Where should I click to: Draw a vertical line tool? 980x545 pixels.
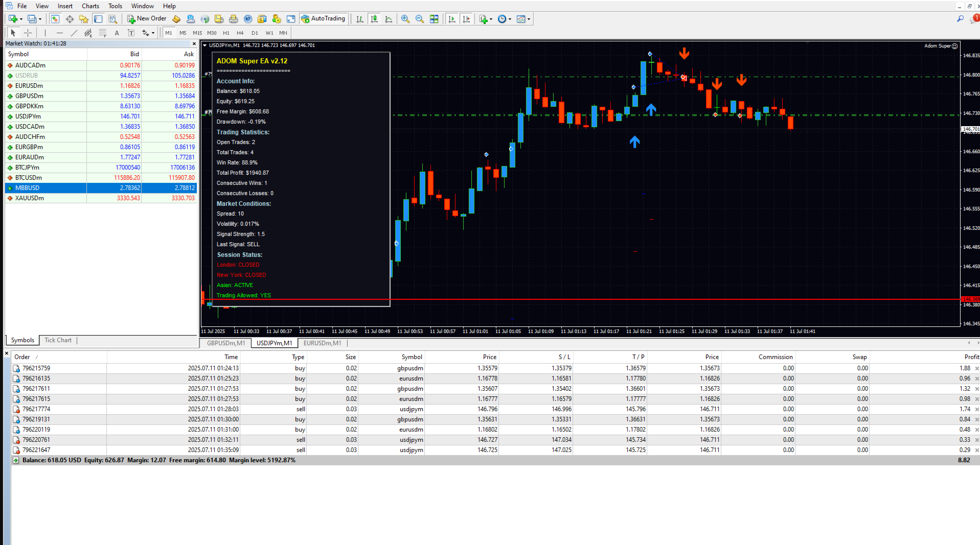tap(45, 33)
